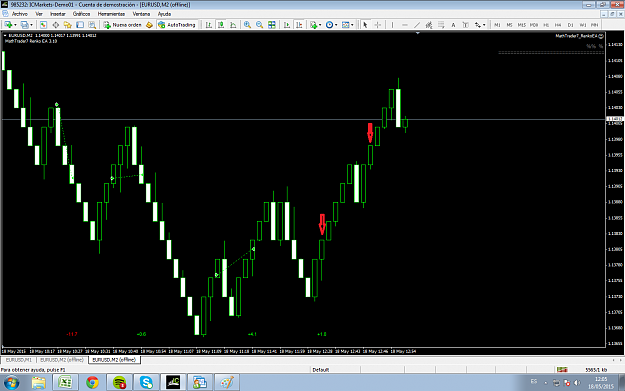
Task: Select the trendline tool
Action: tap(417, 25)
